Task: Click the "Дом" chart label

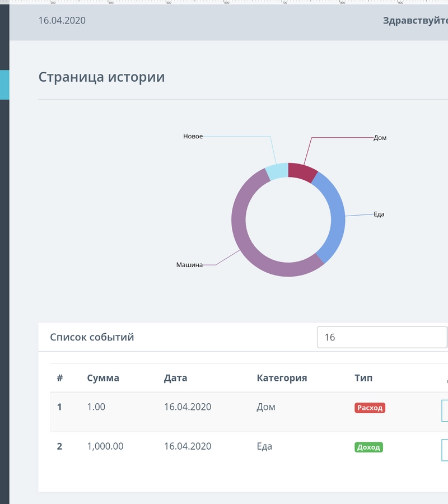Action: pyautogui.click(x=380, y=138)
